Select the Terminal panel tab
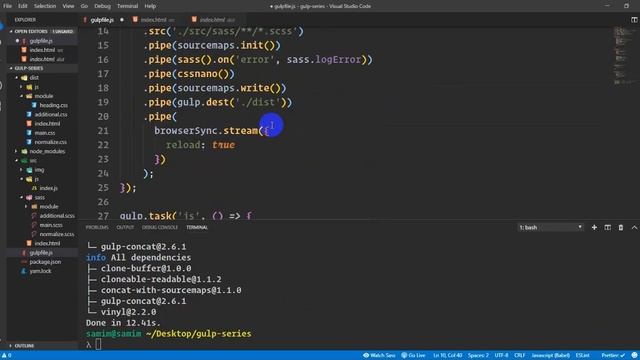The width and height of the screenshot is (640, 360). (x=197, y=227)
